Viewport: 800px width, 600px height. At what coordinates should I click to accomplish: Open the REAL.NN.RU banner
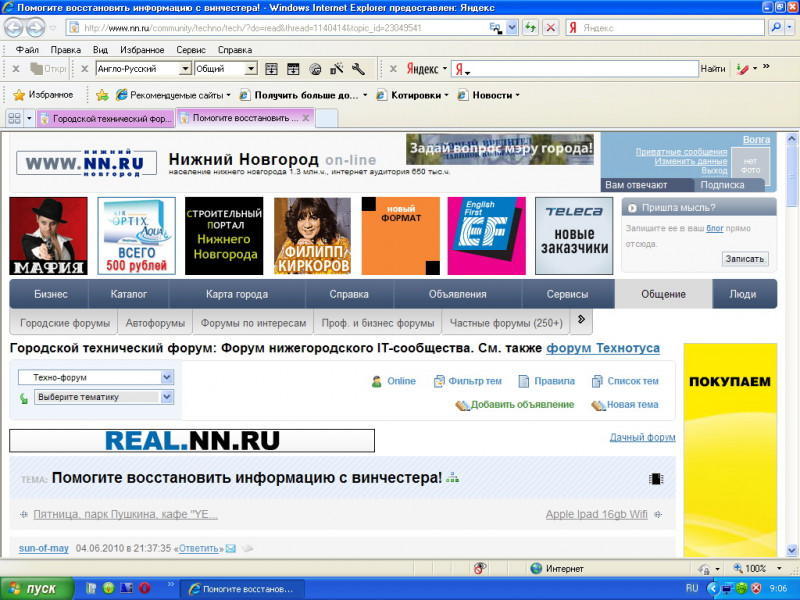192,441
